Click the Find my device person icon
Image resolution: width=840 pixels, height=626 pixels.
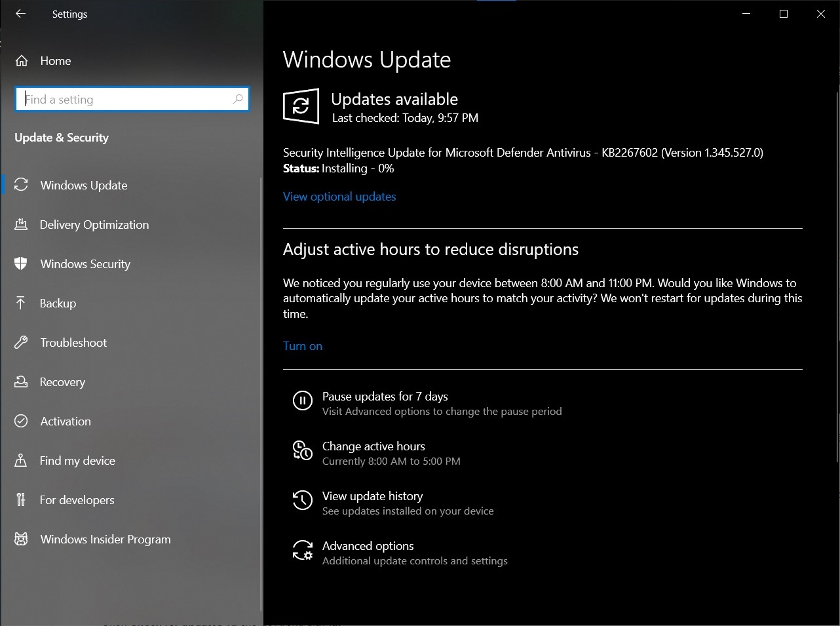[x=21, y=460]
